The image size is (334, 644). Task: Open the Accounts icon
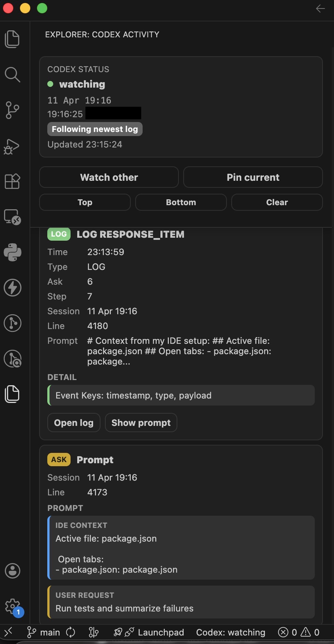coord(13,570)
